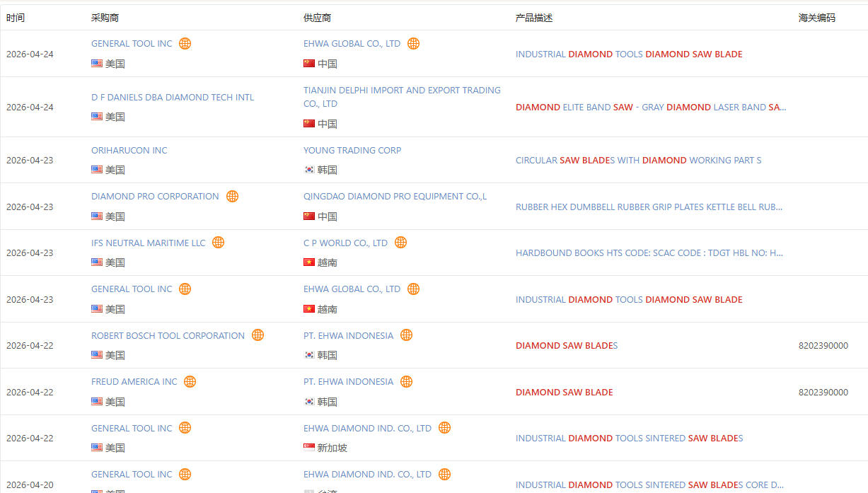This screenshot has width=868, height=493.
Task: Select date 2026-04-20 in the last row
Action: tap(30, 485)
